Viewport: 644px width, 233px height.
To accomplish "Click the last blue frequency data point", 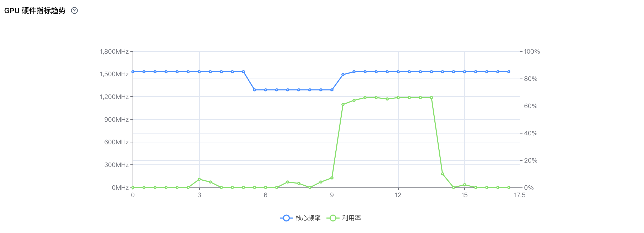I will pyautogui.click(x=509, y=72).
